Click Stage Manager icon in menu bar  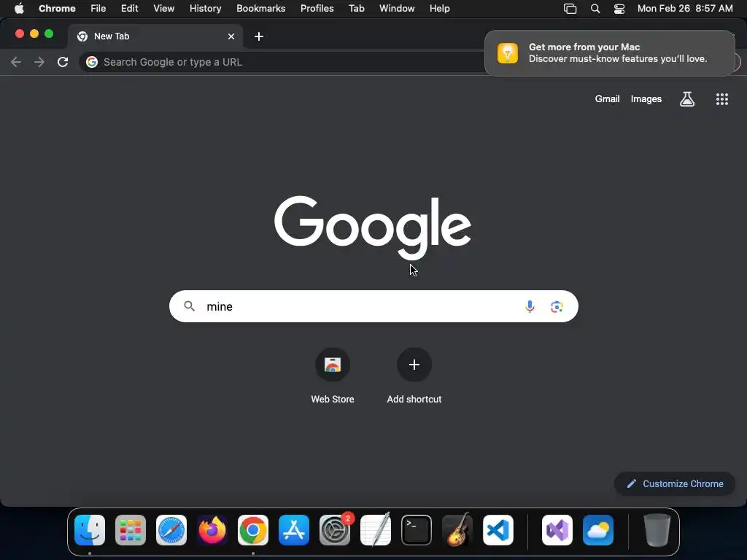570,9
